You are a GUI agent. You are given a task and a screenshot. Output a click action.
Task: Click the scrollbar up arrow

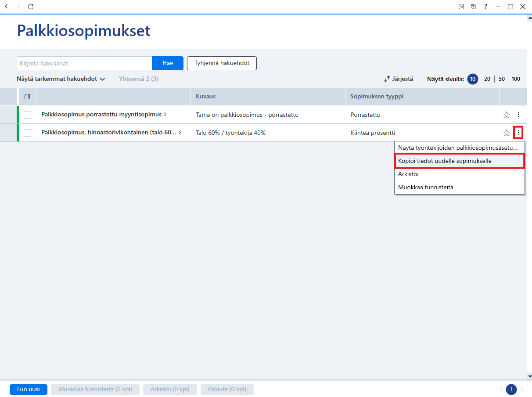pyautogui.click(x=529, y=17)
